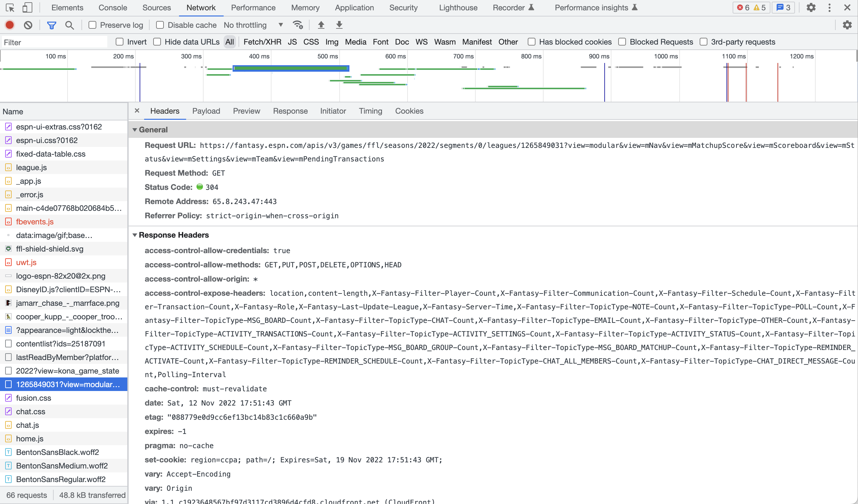The width and height of the screenshot is (858, 504).
Task: Enable the Disable cache checkbox
Action: (160, 25)
